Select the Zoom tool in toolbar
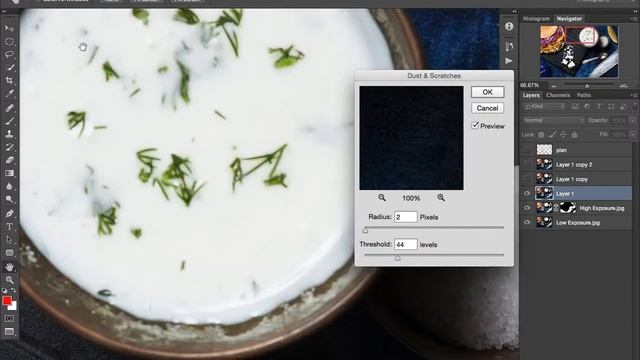This screenshot has height=360, width=640. [x=9, y=280]
